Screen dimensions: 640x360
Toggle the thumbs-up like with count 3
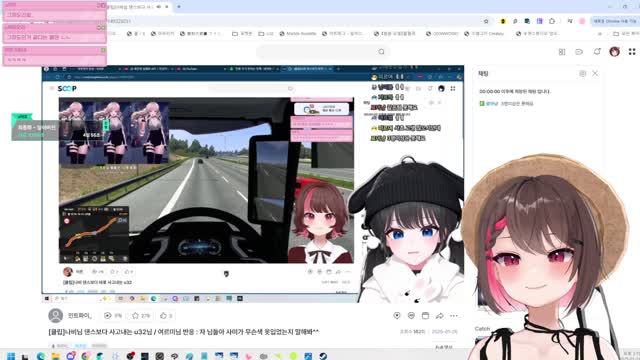pyautogui.click(x=166, y=316)
